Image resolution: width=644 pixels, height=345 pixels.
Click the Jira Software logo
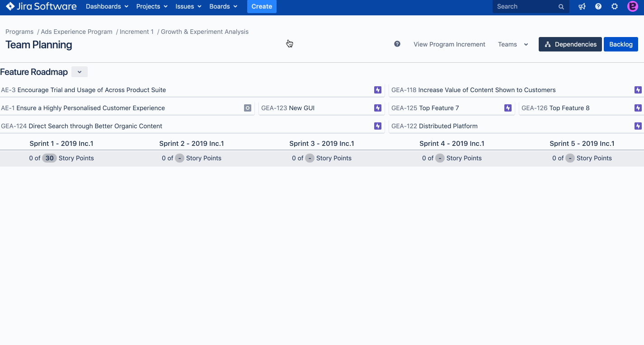[41, 6]
